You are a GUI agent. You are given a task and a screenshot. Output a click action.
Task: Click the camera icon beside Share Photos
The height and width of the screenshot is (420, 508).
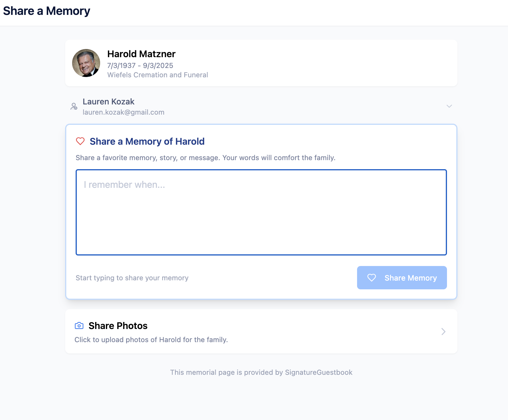point(79,326)
